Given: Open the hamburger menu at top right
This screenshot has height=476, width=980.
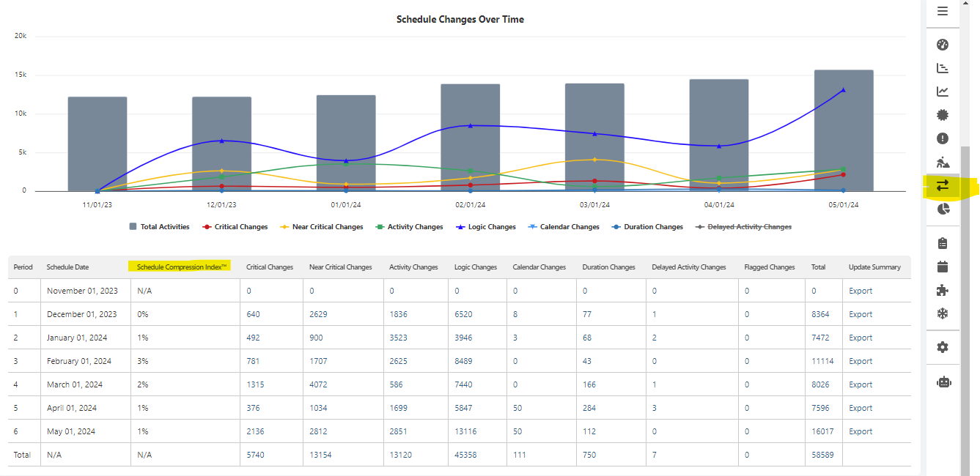Looking at the screenshot, I should pyautogui.click(x=943, y=11).
